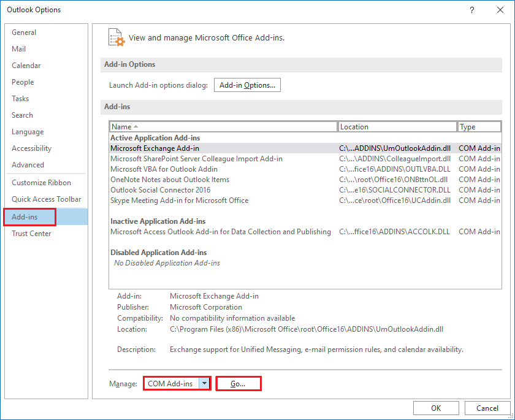Screen dimensions: 515x420
Task: Sort add-ins by the Name column header
Action: 223,127
